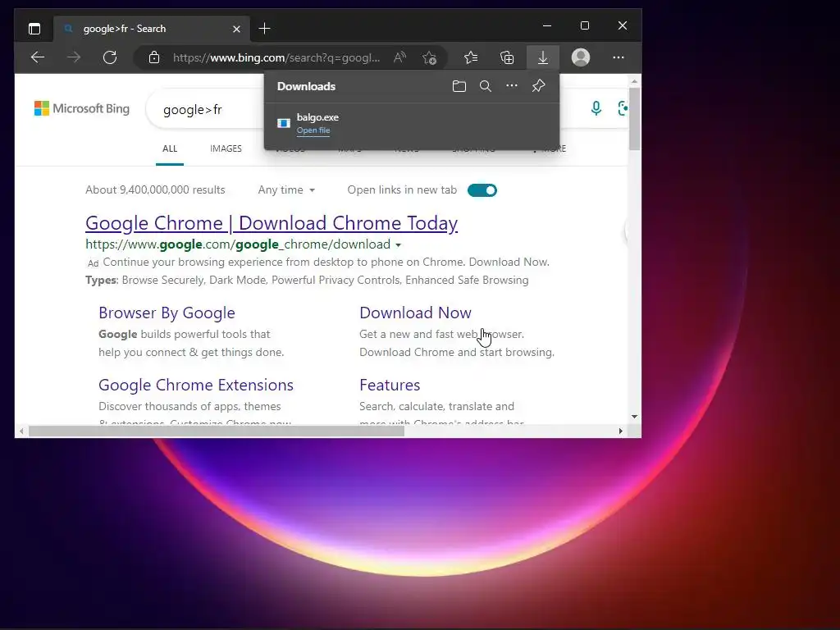Go back to previous page
The image size is (840, 630).
pos(38,57)
